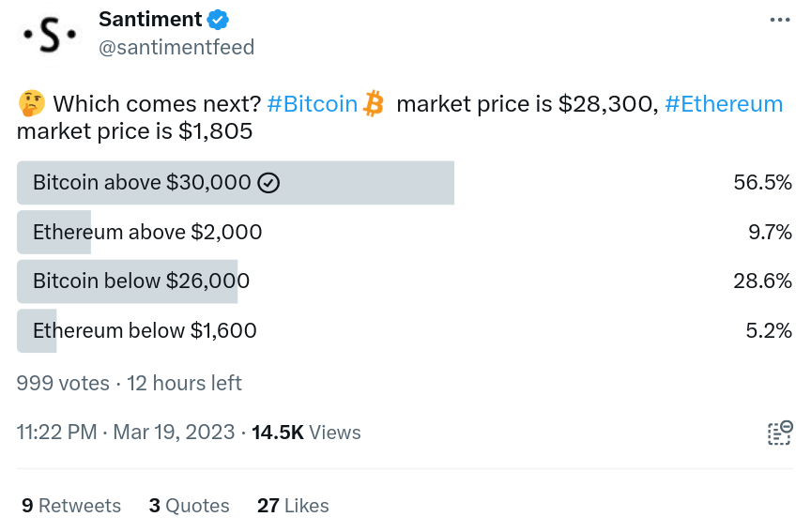Open the tweet analytics icon near Views
Viewport: 811px width, 532px height.
pyautogui.click(x=780, y=433)
